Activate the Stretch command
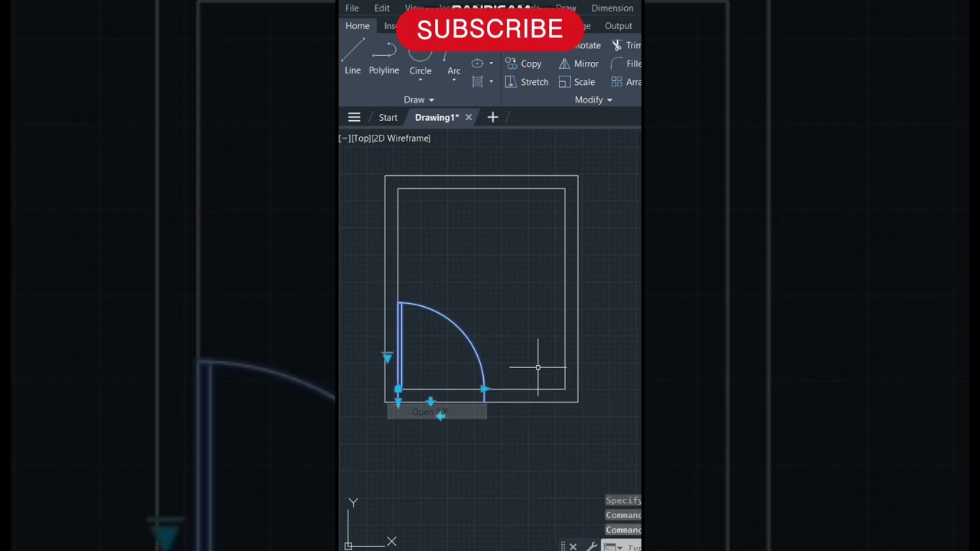The height and width of the screenshot is (551, 980). pos(527,82)
